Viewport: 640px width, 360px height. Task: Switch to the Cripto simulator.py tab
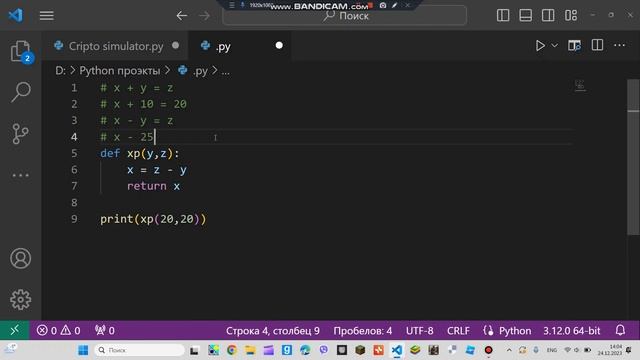(x=116, y=46)
